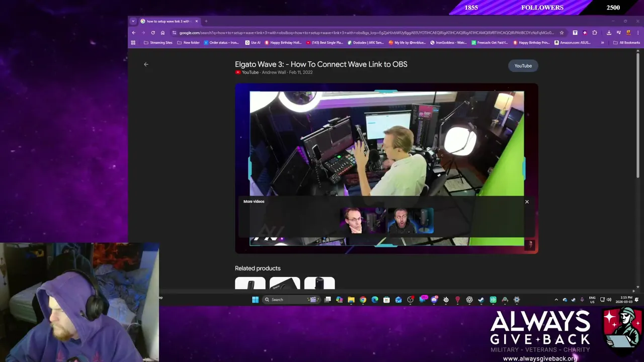Open Microsoft Edge from the taskbar
This screenshot has height=362, width=644.
tap(375, 300)
